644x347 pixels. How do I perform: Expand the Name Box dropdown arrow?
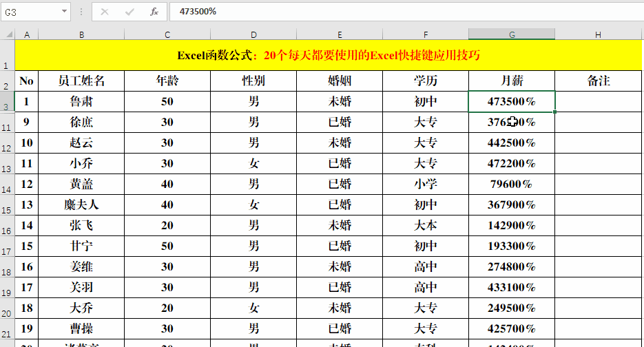pyautogui.click(x=64, y=12)
